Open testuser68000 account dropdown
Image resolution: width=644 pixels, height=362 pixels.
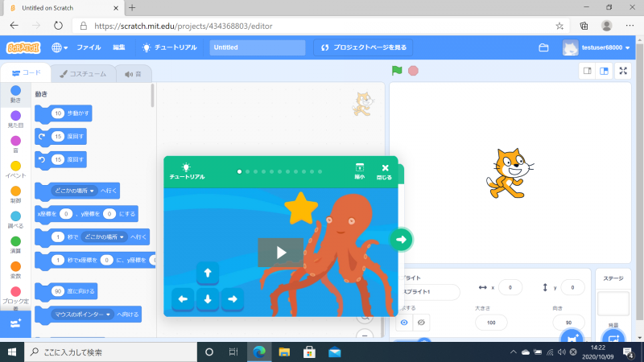pos(597,47)
